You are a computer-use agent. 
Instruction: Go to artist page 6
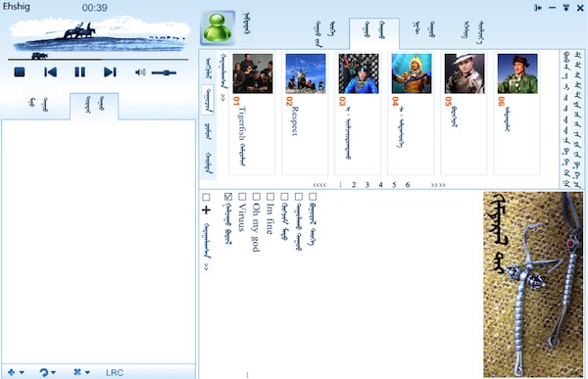pos(408,185)
